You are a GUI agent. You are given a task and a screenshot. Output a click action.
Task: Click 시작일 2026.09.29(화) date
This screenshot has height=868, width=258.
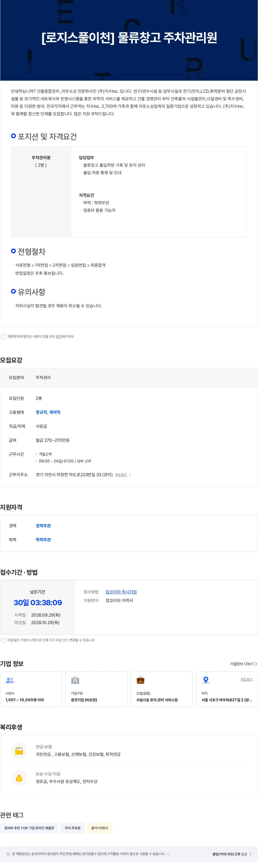tap(46, 615)
